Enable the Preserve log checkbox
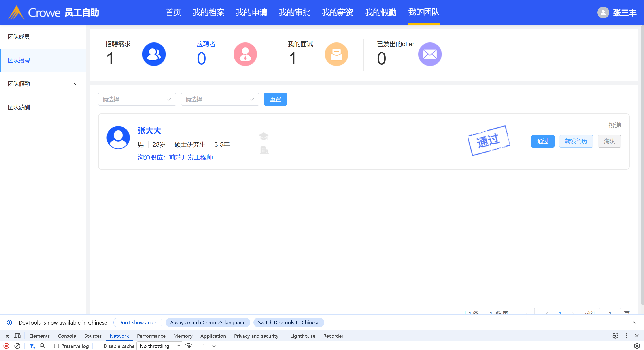Image resolution: width=644 pixels, height=350 pixels. [57, 346]
